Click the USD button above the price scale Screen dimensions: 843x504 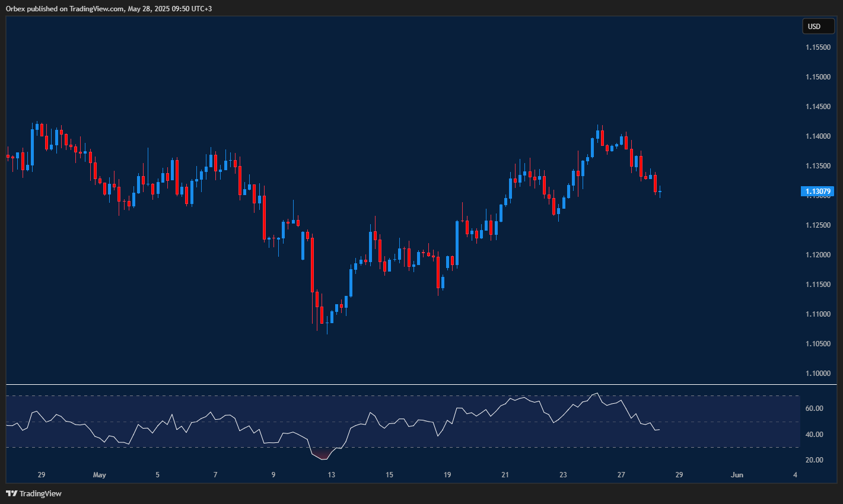click(818, 26)
